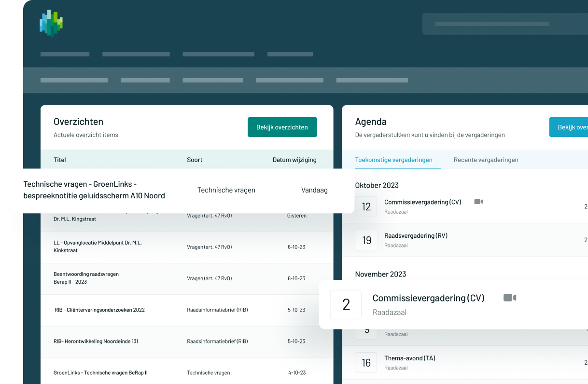Click the row title ending in Dr. M.L. Kingstraat
This screenshot has width=588, height=384.
pos(75,219)
